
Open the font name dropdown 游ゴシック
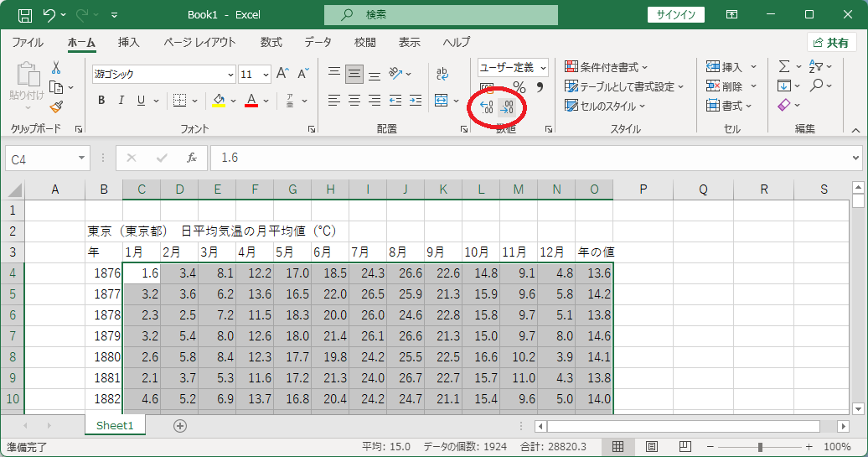point(231,75)
